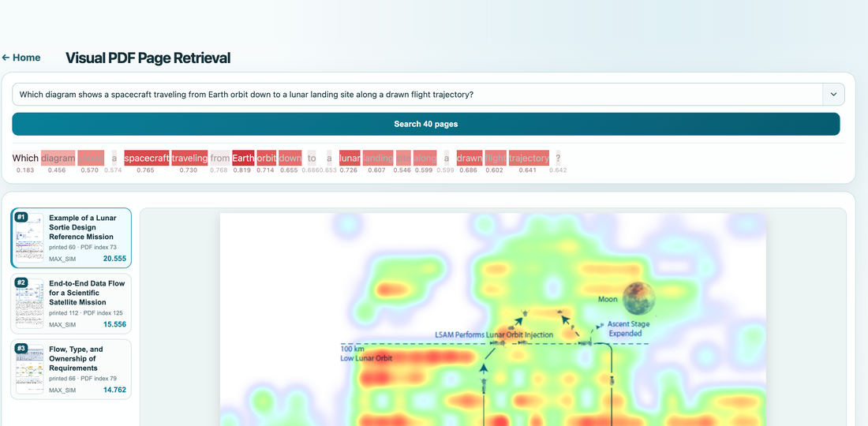The height and width of the screenshot is (426, 868).
Task: Select 'End-to-End Data Flow for a Scientific Satellite Mission' title
Action: point(87,293)
